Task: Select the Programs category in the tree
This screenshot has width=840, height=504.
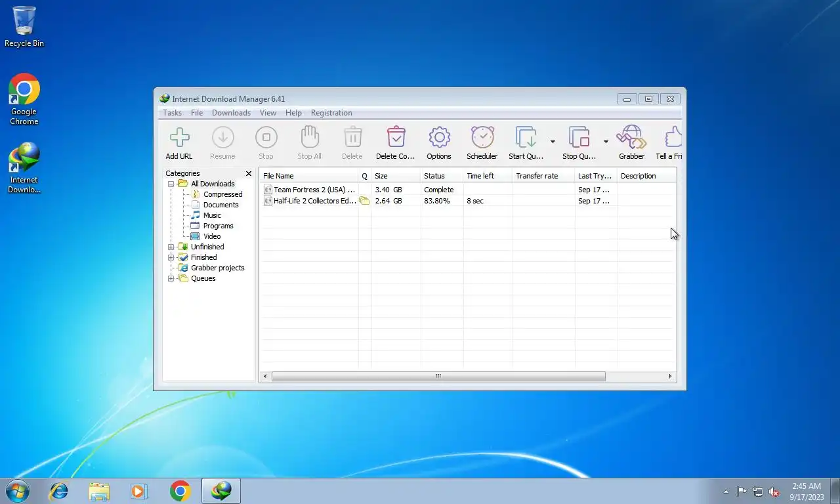Action: (x=218, y=226)
